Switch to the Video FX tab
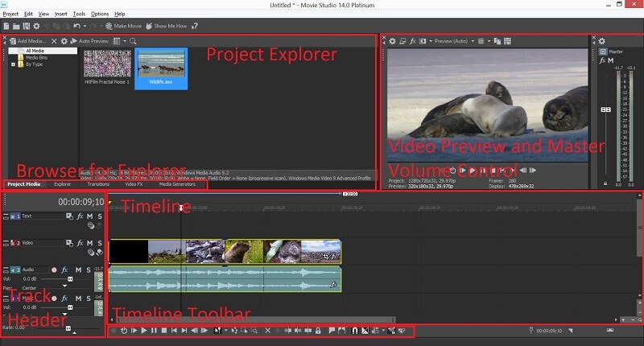Image resolution: width=644 pixels, height=346 pixels. click(134, 184)
